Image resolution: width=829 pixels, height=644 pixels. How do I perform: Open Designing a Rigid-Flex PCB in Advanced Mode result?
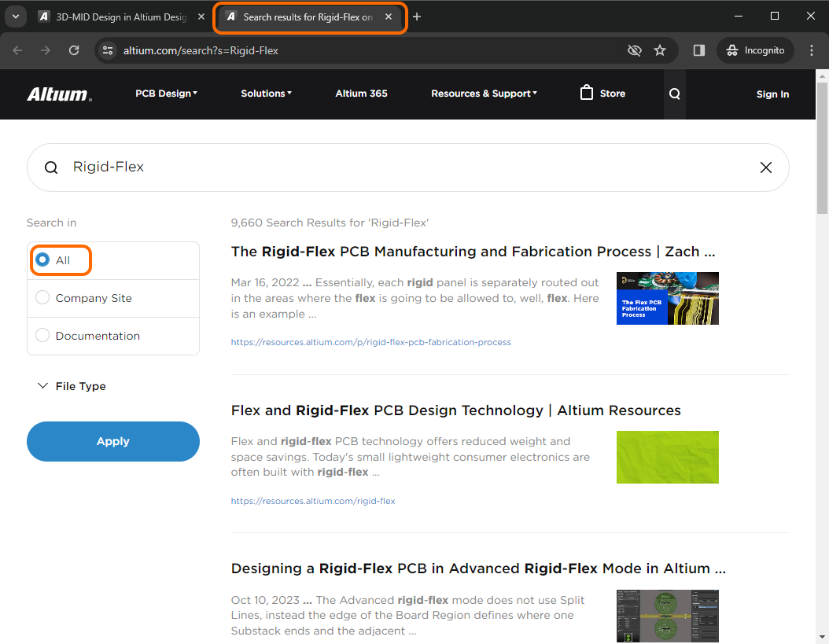point(478,569)
